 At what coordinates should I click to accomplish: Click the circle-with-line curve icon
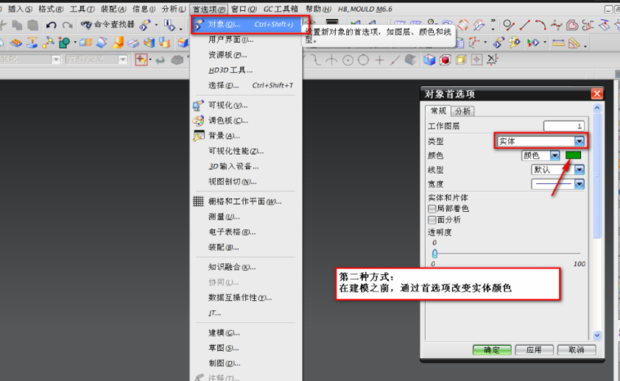(508, 26)
